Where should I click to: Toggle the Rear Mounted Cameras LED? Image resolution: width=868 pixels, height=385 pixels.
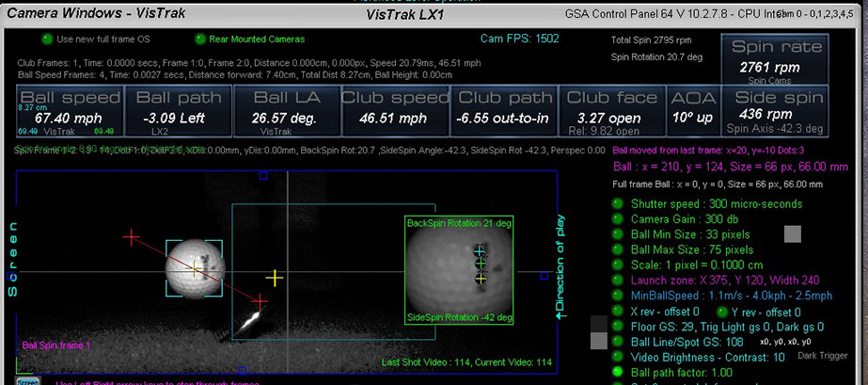pos(200,40)
